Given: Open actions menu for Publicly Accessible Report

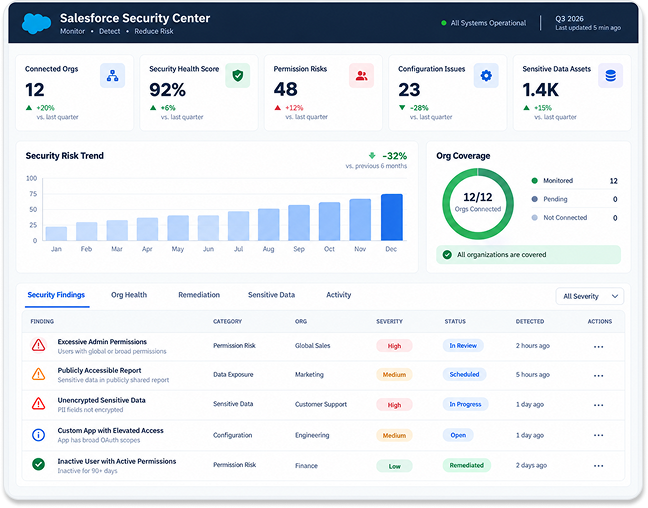Looking at the screenshot, I should 598,376.
